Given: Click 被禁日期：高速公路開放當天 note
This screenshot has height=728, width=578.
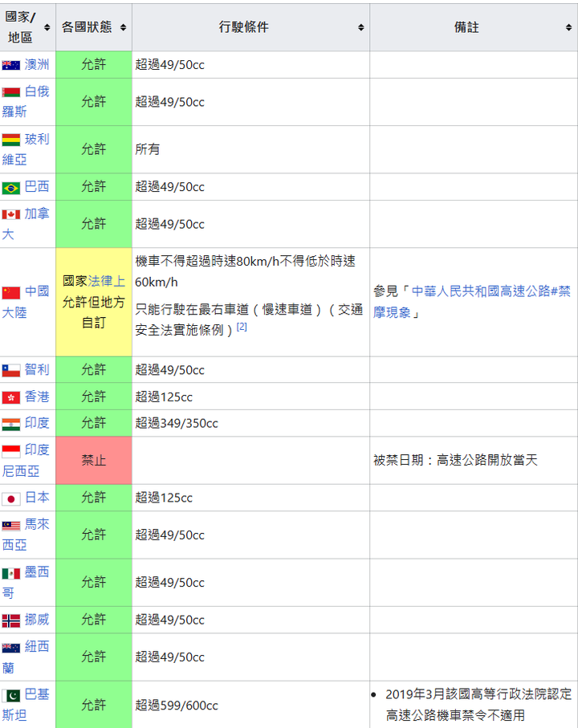Looking at the screenshot, I should 455,461.
